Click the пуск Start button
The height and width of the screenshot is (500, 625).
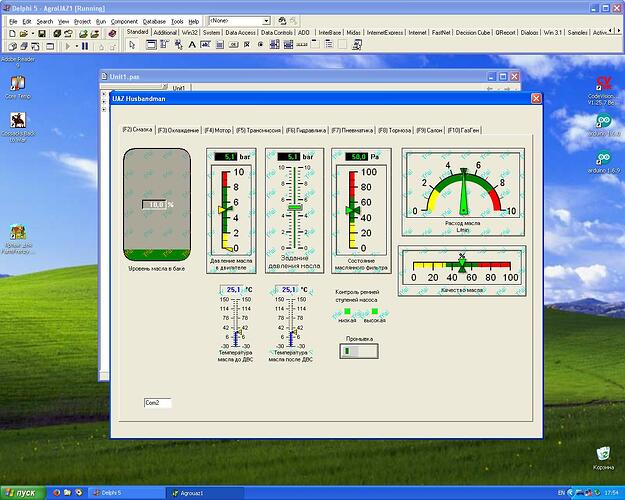pos(23,493)
